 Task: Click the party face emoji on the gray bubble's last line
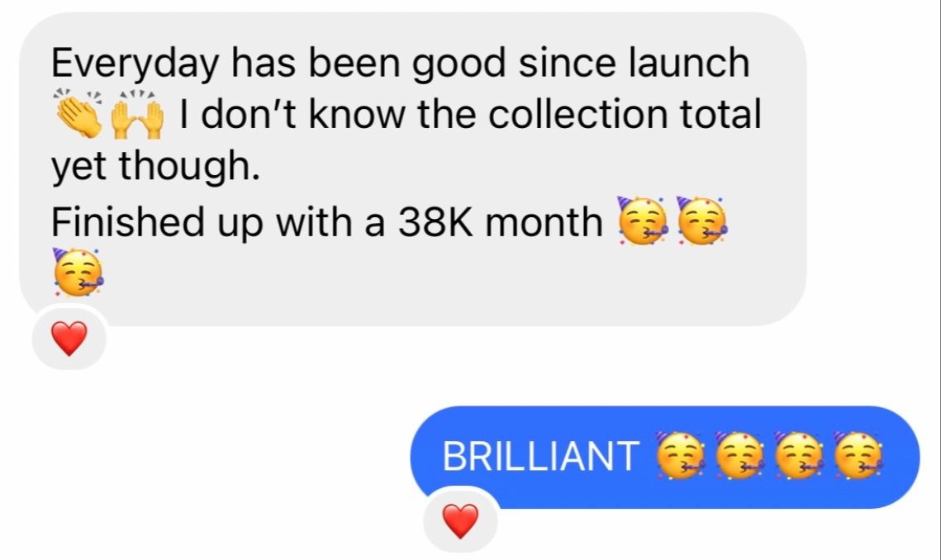(78, 273)
